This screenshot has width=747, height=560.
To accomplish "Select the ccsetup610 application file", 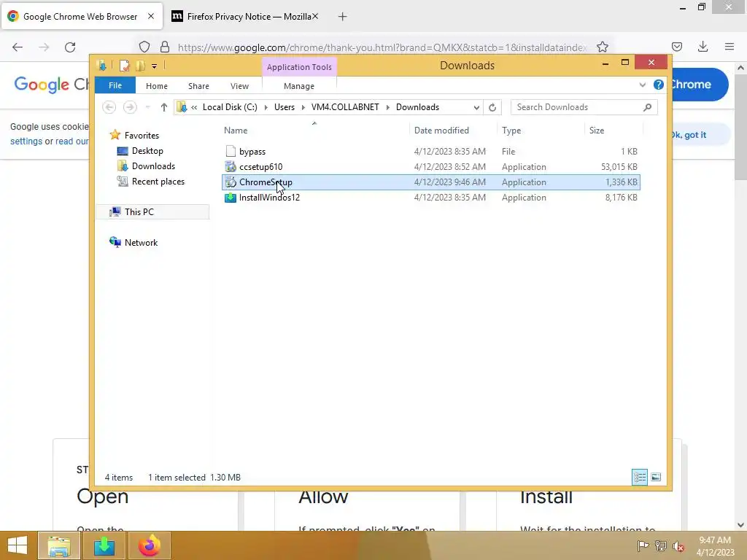I will click(431, 167).
